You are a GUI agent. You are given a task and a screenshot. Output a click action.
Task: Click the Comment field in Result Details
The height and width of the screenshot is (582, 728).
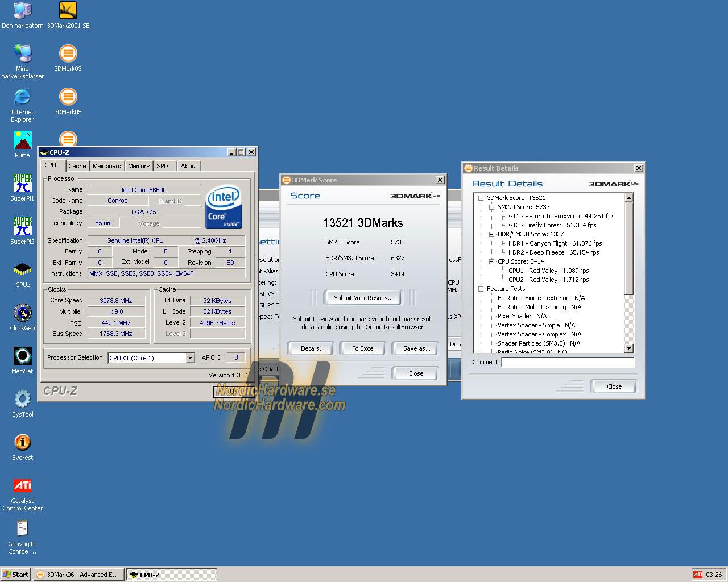pos(568,362)
